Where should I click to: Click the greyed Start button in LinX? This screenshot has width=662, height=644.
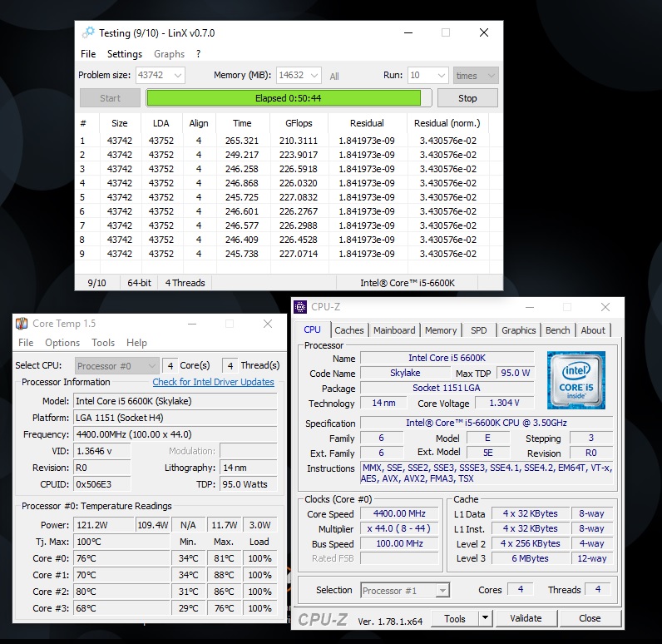pyautogui.click(x=110, y=98)
